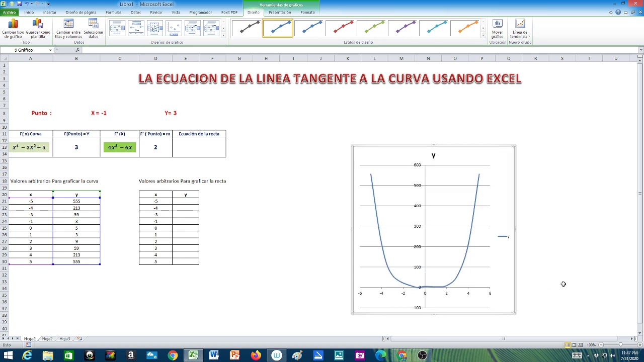
Task: Open Excel Help question icon
Action: [618, 12]
